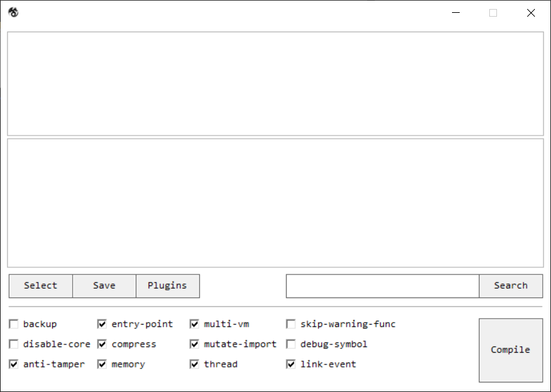Click inside the lower empty output pane
Viewport: 551px width, 392px height.
point(275,203)
